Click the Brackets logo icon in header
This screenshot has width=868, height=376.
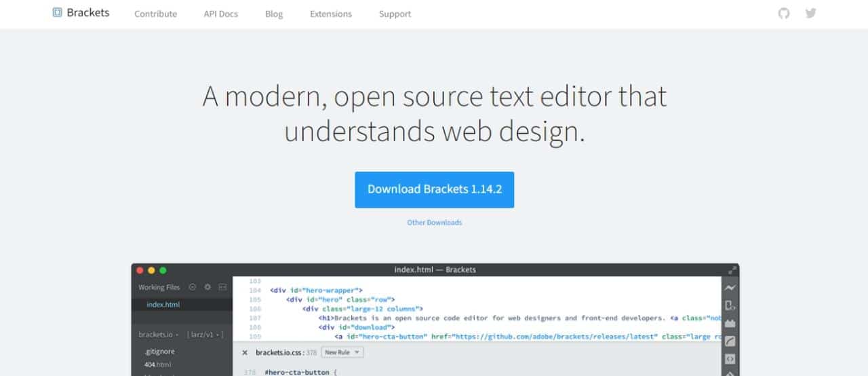click(58, 12)
